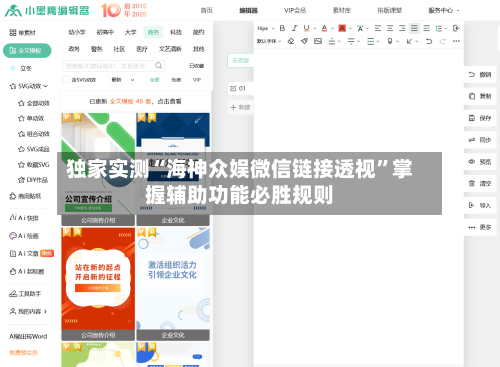Expand the underline style arrow
Image resolution: width=500 pixels, height=367 pixels.
[x=315, y=29]
